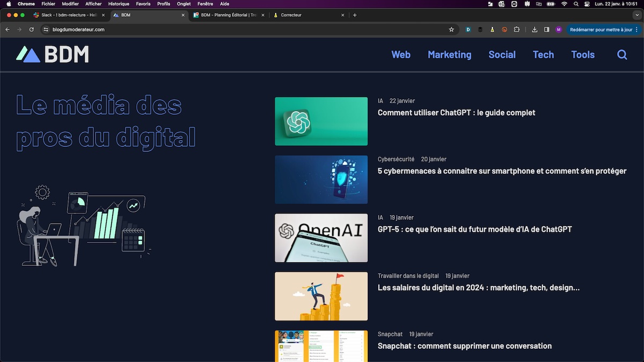Check battery status in the menu bar

click(551, 4)
